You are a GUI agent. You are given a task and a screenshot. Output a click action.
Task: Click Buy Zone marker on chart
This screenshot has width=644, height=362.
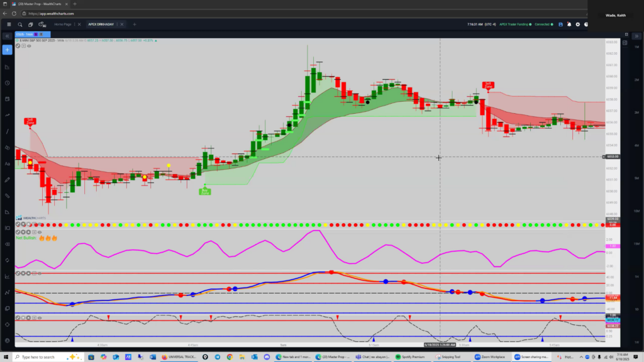click(205, 191)
